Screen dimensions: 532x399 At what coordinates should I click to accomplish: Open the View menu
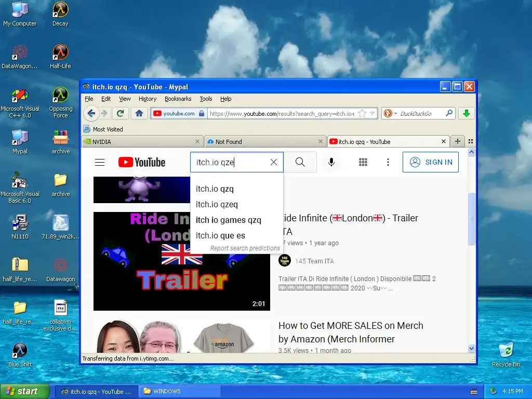(125, 99)
